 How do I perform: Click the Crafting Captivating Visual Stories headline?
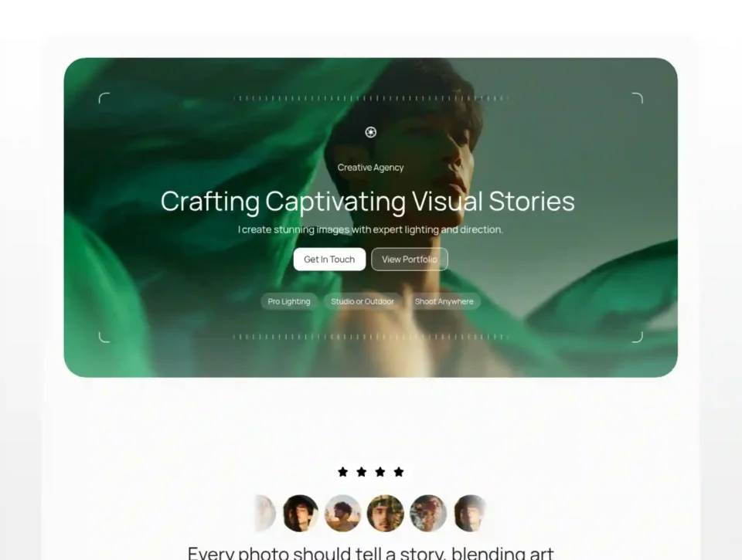click(368, 202)
